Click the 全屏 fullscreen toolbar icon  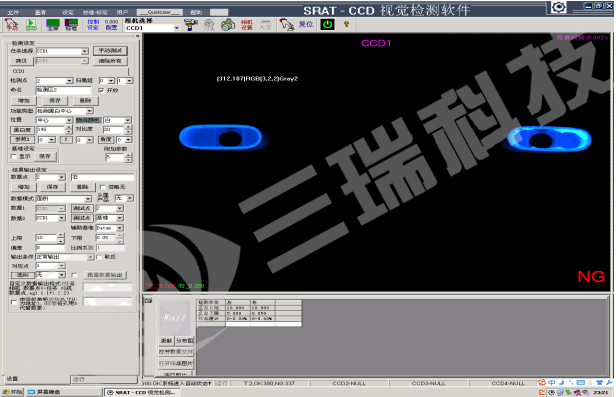[53, 25]
